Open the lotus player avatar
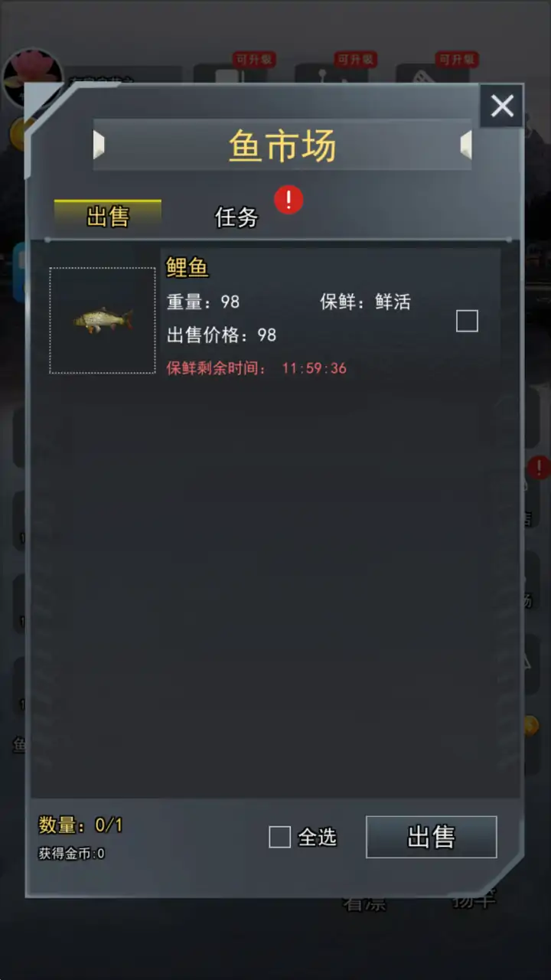 (33, 77)
